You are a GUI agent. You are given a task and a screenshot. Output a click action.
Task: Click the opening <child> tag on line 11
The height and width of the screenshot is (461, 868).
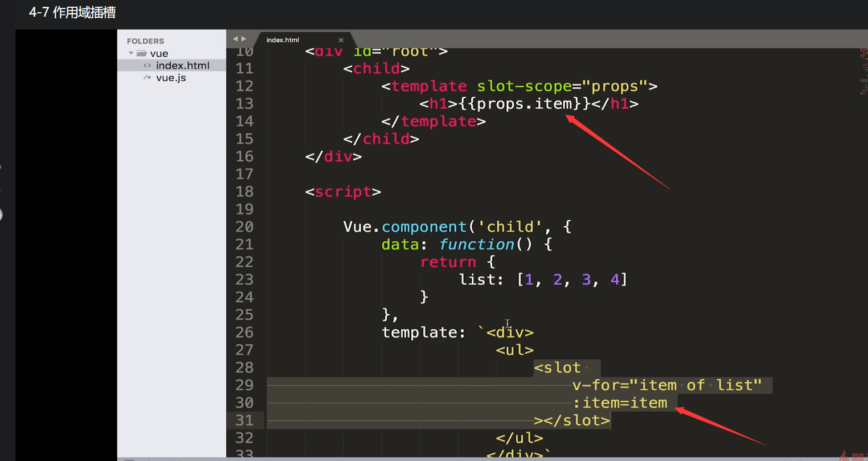tap(376, 68)
